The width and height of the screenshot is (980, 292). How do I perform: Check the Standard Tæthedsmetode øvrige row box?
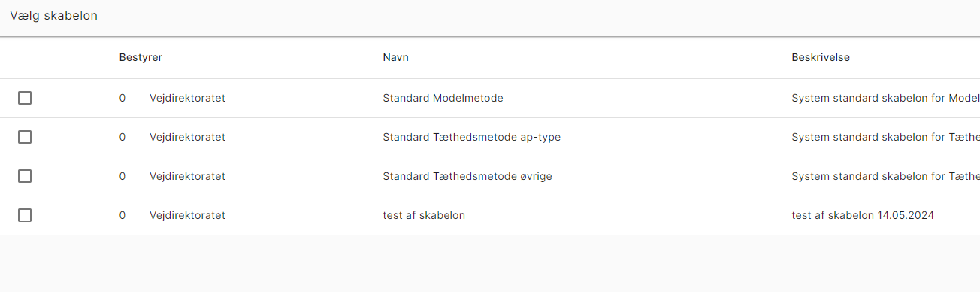click(x=25, y=176)
